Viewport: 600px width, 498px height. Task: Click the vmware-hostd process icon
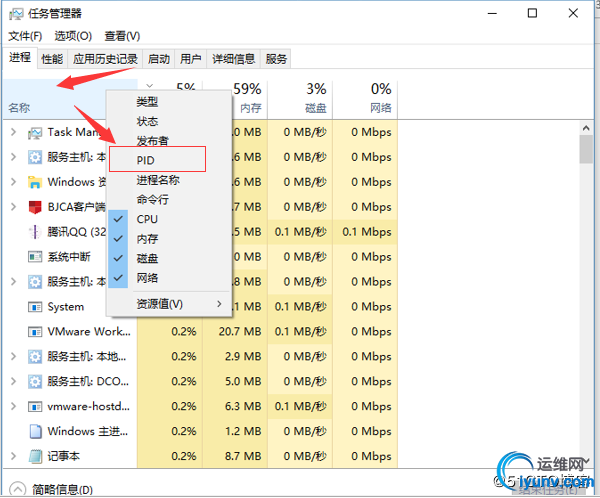coord(35,407)
